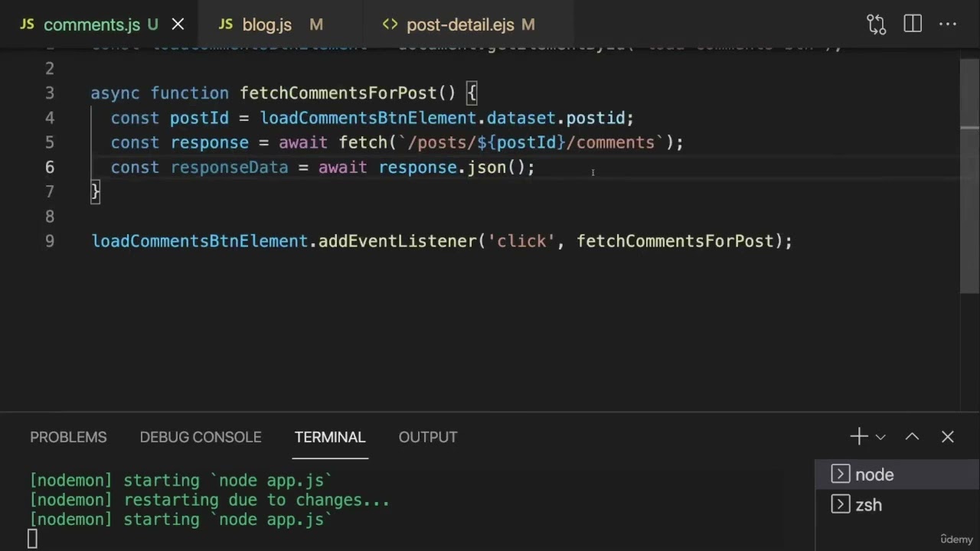Click the closing brace on line 7
Screen dimensions: 980x551
(95, 191)
